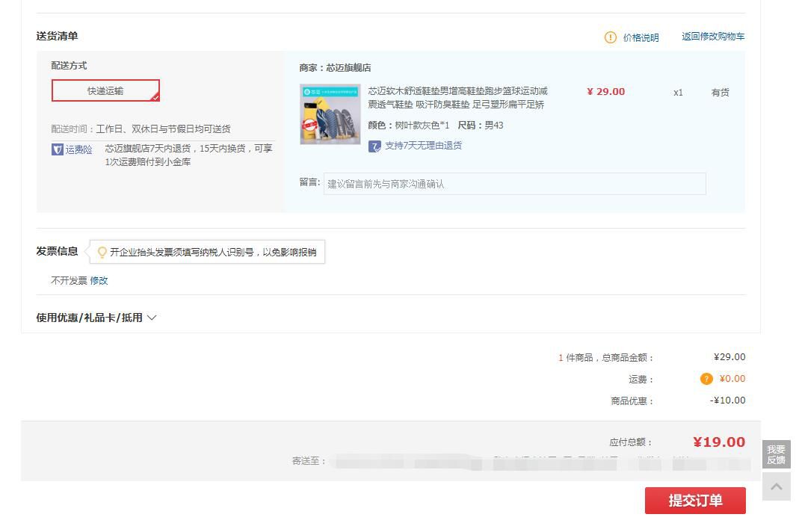Open 返回修改购物车 to edit the cart
This screenshot has height=532, width=796.
(x=712, y=37)
